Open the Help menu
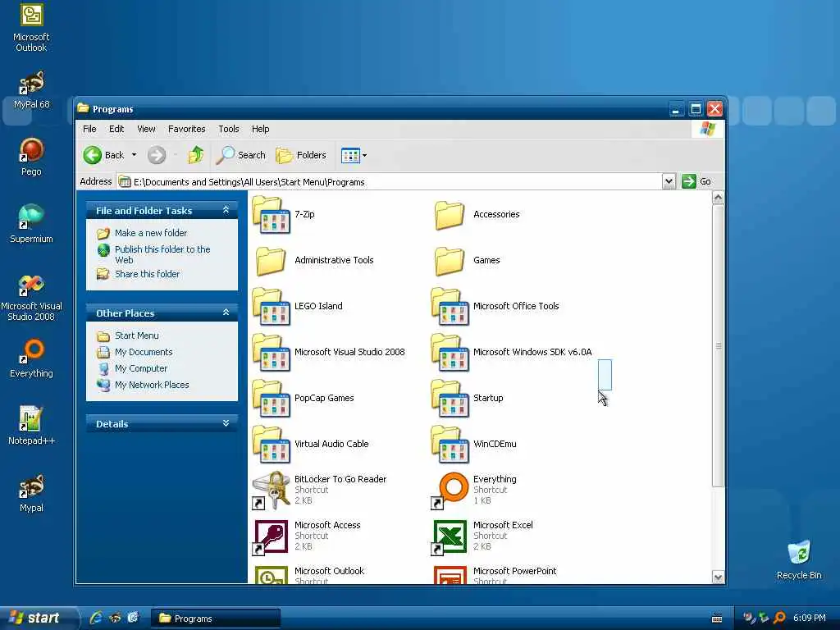840x630 pixels. [x=260, y=129]
